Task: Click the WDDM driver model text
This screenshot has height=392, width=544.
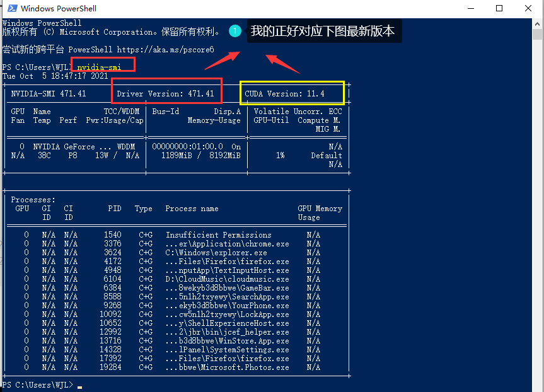Action: 126,147
